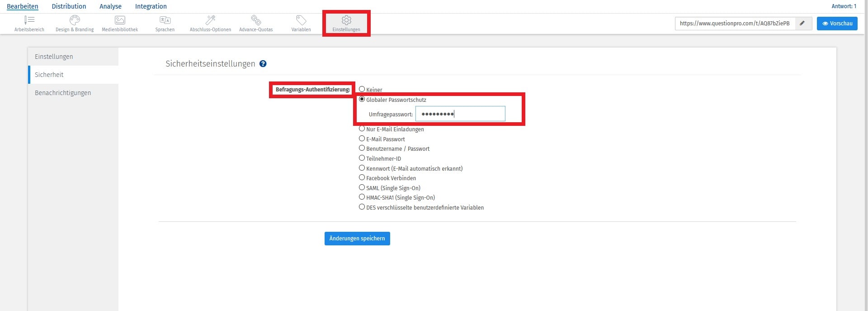
Task: Open Benachrichtigungen in the left sidebar
Action: coord(73,93)
